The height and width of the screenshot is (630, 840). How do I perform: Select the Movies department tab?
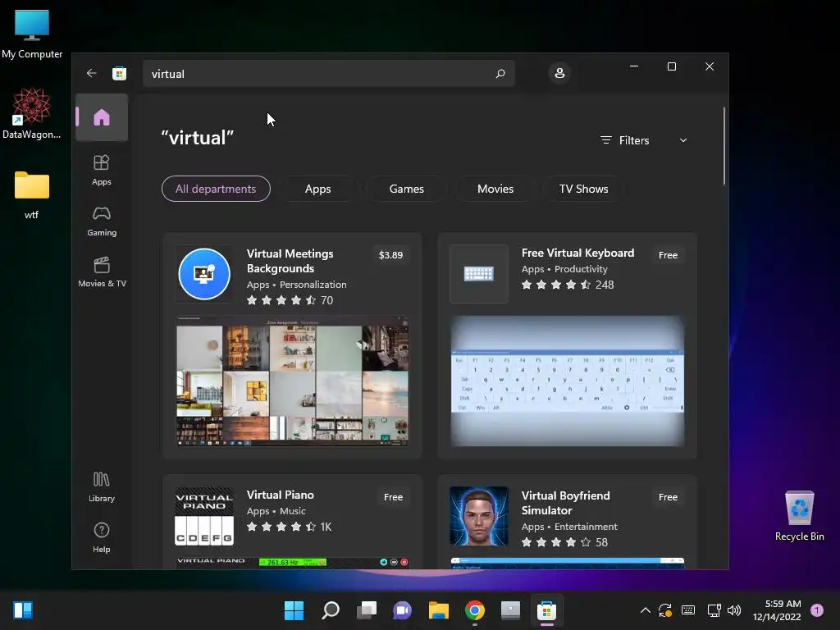(495, 189)
